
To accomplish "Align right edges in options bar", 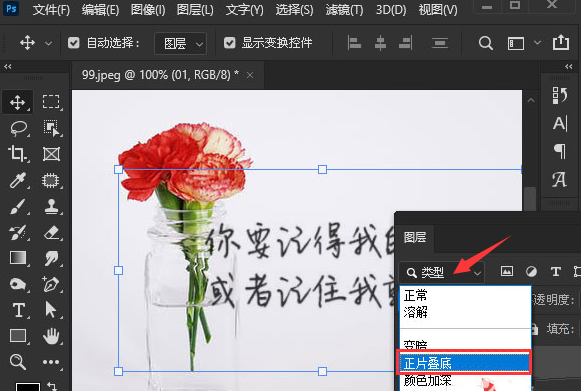I will click(405, 43).
